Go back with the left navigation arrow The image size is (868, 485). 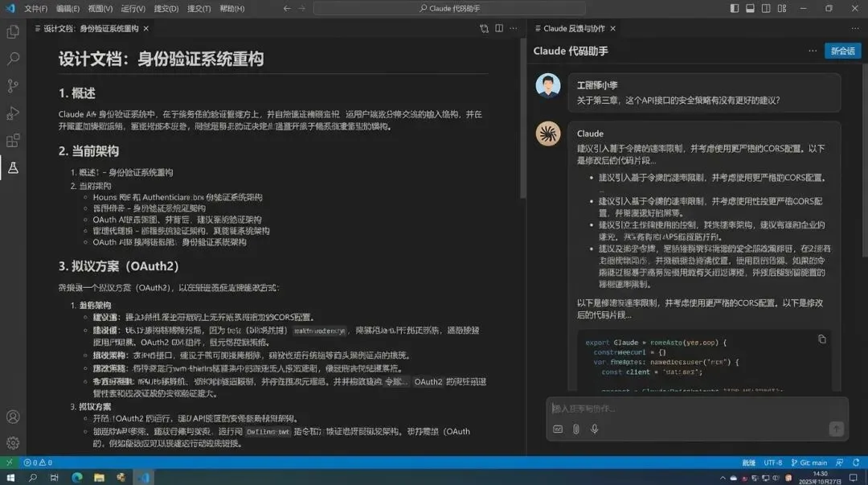287,8
